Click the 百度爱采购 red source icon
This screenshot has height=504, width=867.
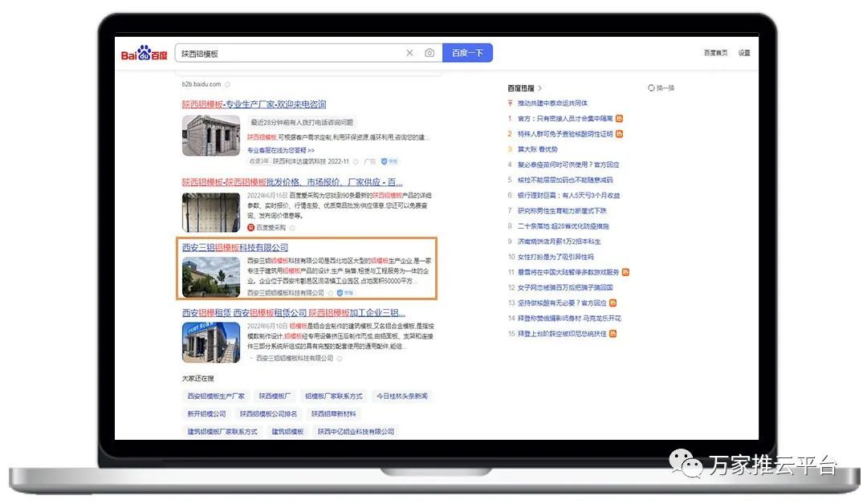click(x=250, y=228)
